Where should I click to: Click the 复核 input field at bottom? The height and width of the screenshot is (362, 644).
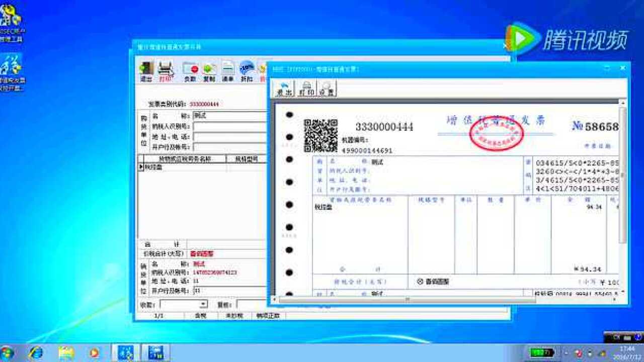[252, 304]
